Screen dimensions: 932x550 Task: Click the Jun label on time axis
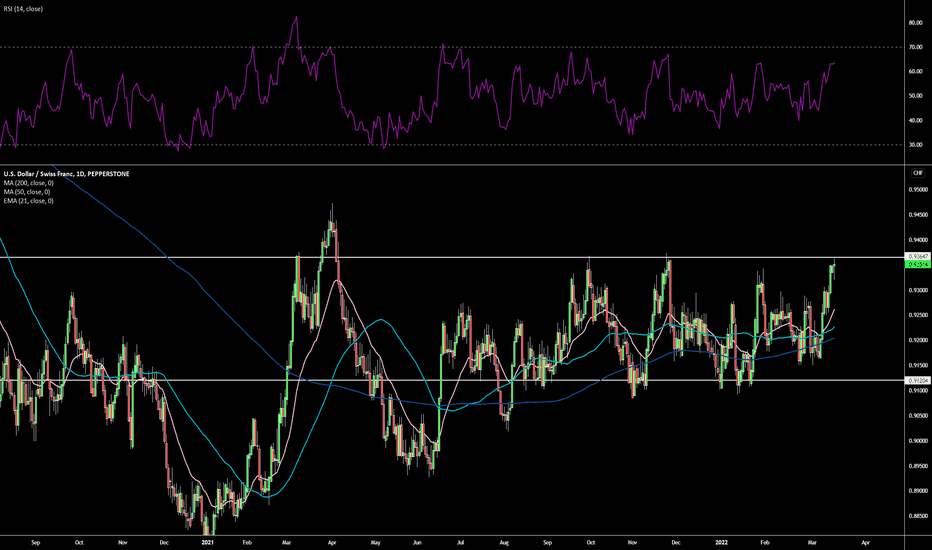417,542
